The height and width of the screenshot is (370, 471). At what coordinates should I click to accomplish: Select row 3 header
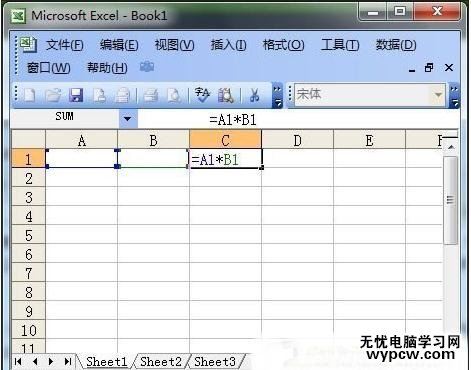[x=29, y=197]
